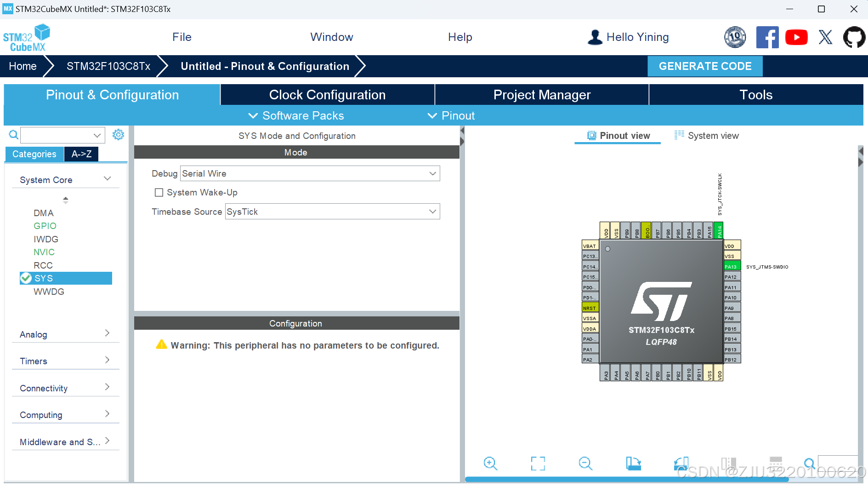Rotate the chip clockwise
This screenshot has width=868, height=487.
[633, 463]
